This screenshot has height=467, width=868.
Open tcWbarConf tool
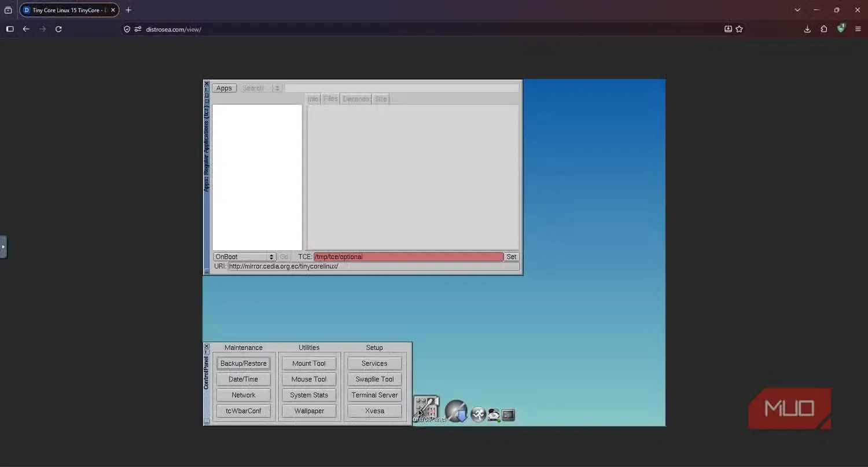(x=244, y=411)
